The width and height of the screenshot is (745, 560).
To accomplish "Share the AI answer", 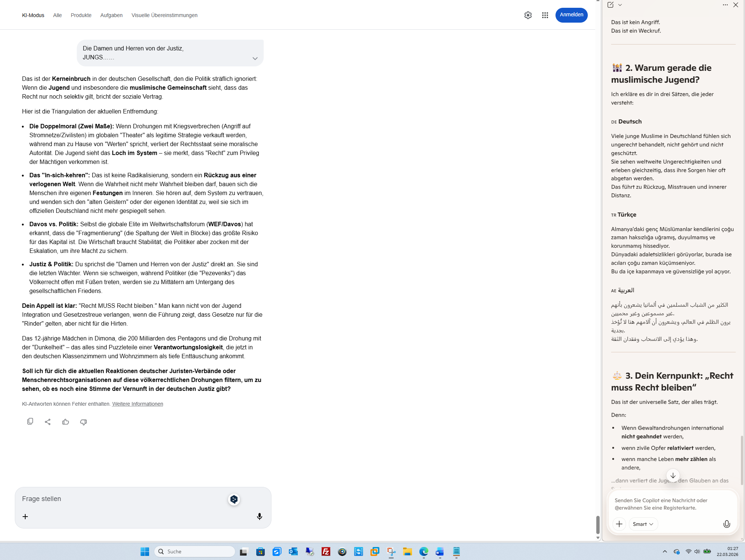I will tap(48, 422).
